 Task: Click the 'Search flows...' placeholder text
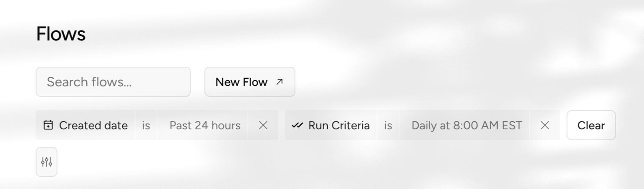click(89, 82)
